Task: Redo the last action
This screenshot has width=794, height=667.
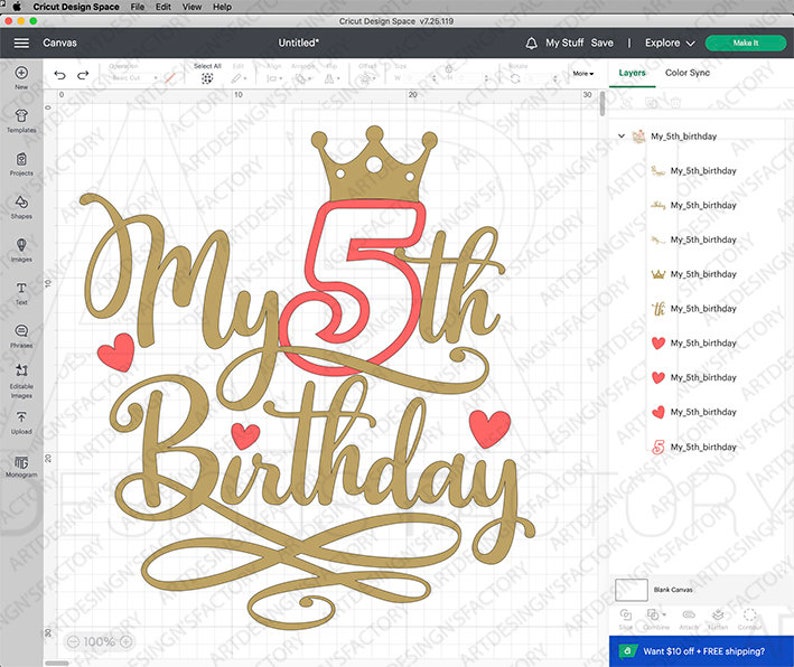Action: [83, 75]
